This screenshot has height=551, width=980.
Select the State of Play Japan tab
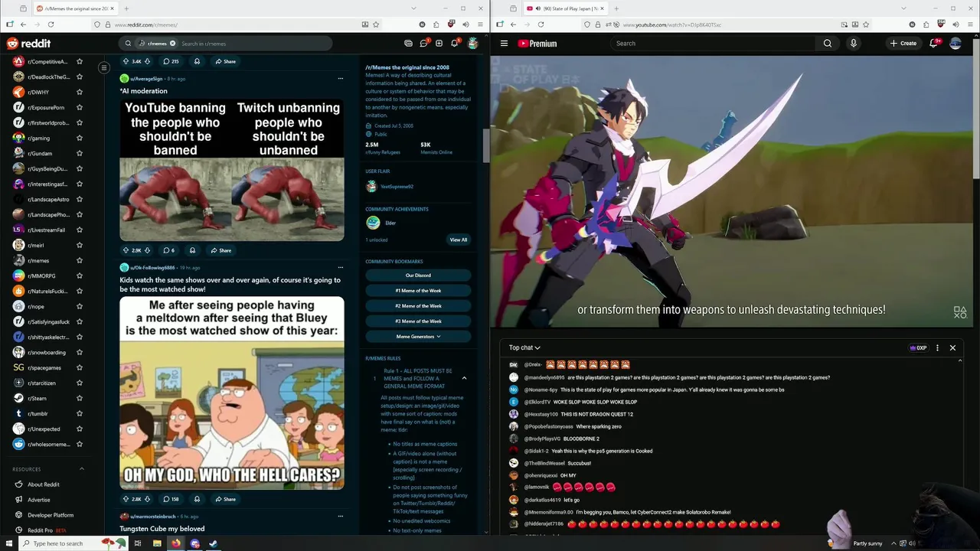pos(565,8)
